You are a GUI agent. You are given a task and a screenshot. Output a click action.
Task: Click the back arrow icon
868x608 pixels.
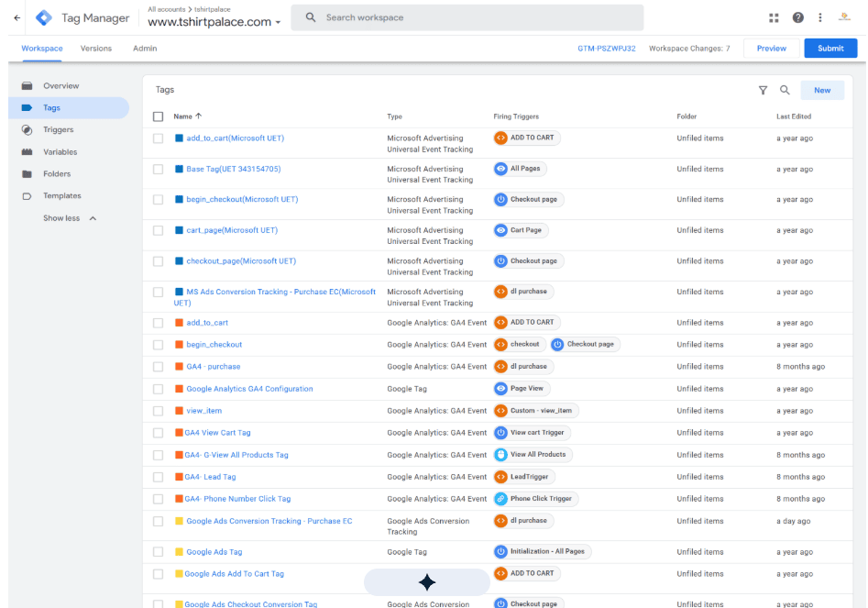pos(17,17)
